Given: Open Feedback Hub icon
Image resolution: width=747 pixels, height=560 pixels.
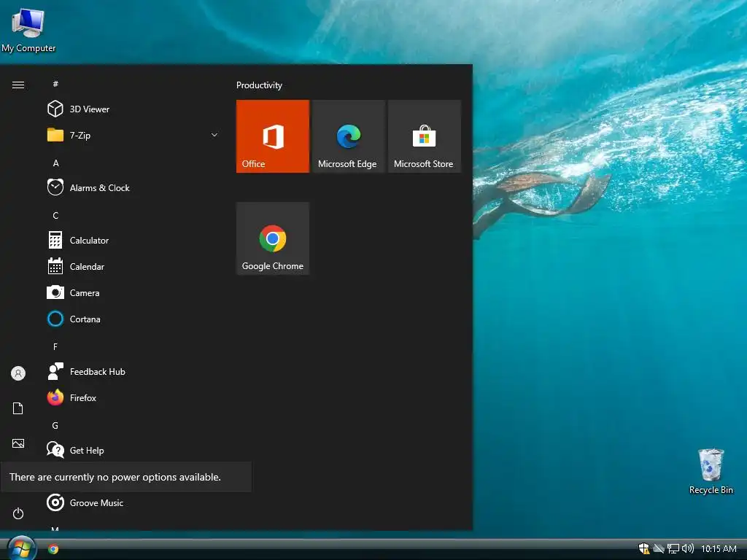Looking at the screenshot, I should pyautogui.click(x=55, y=371).
